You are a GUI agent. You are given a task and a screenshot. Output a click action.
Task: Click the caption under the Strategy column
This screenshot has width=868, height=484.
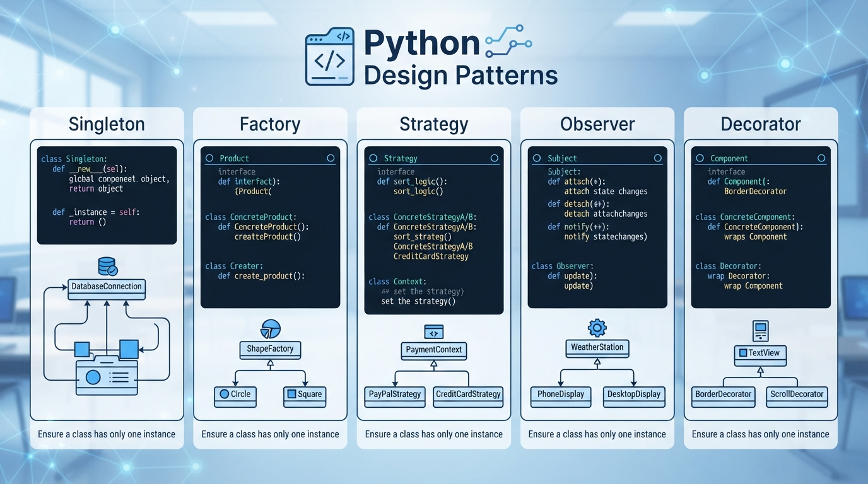click(434, 434)
